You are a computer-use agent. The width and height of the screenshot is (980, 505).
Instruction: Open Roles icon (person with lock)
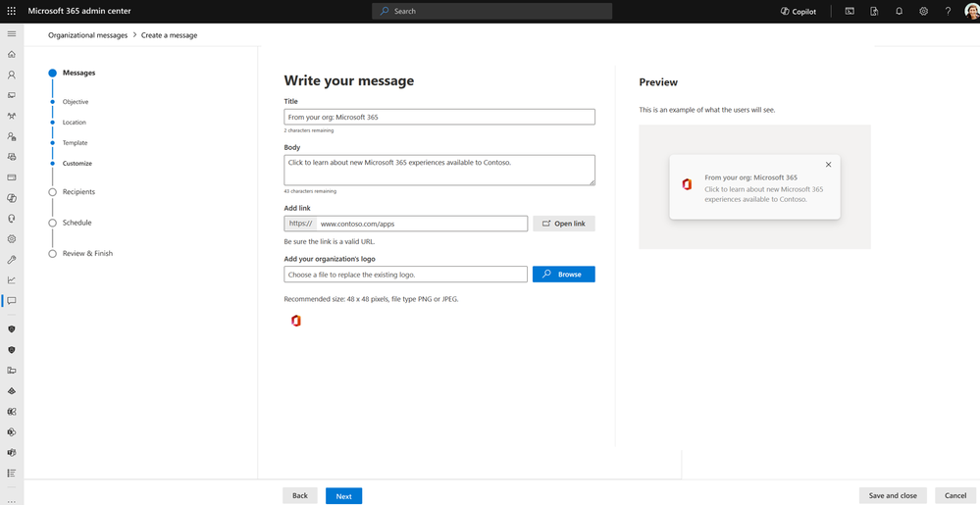pyautogui.click(x=11, y=136)
